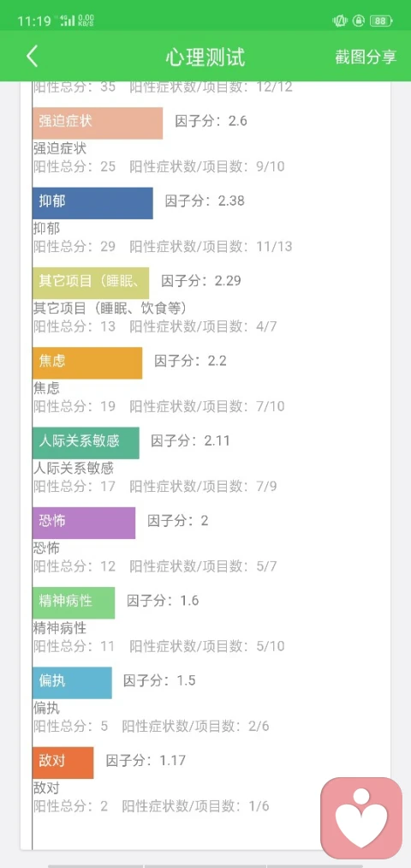
Task: Select the 强迫症状 salmon bar
Action: click(98, 123)
